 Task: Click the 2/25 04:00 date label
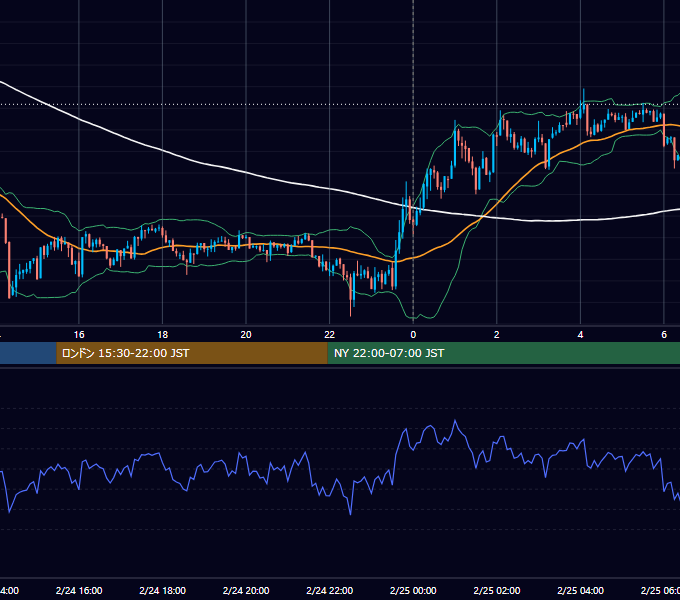coord(580,590)
